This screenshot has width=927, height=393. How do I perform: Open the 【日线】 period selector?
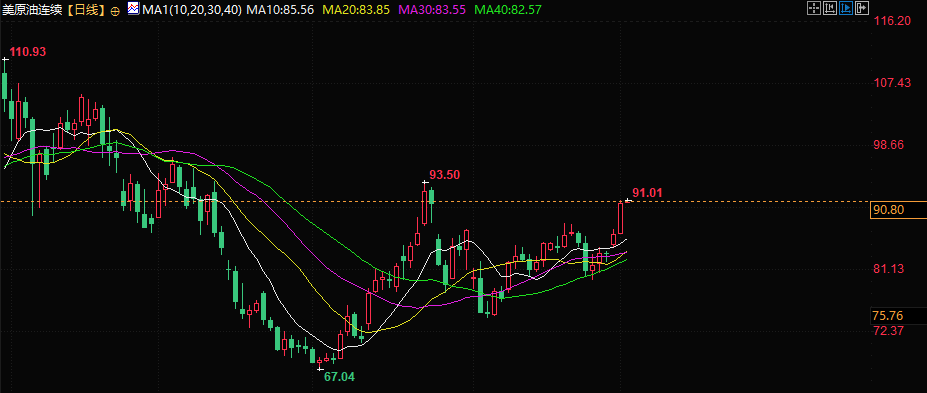(86, 10)
